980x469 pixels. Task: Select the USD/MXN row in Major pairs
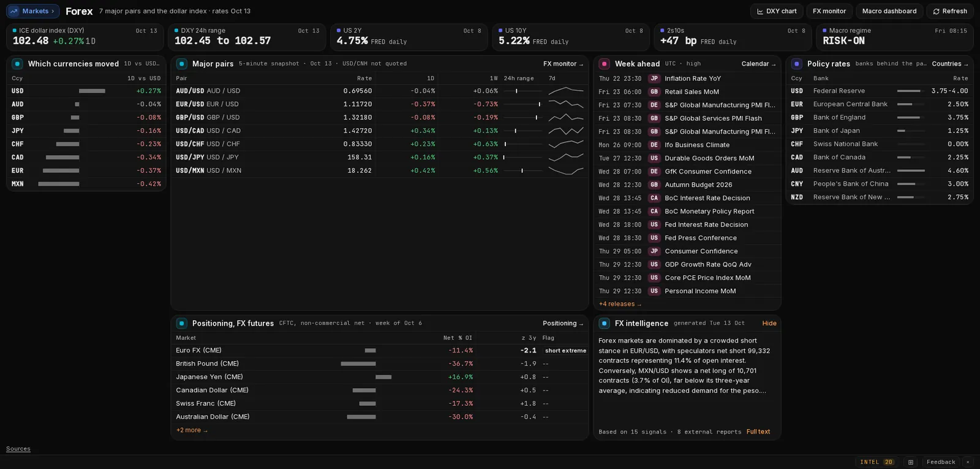point(380,170)
